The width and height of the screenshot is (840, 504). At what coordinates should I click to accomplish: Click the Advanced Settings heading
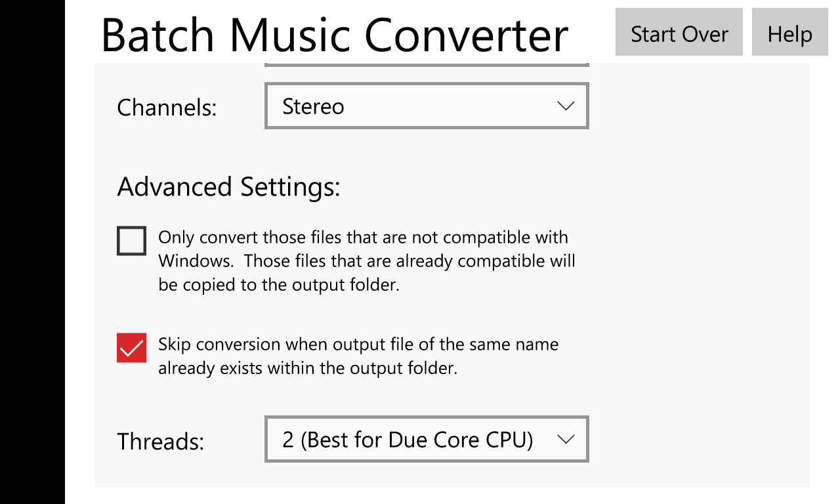[x=228, y=186]
